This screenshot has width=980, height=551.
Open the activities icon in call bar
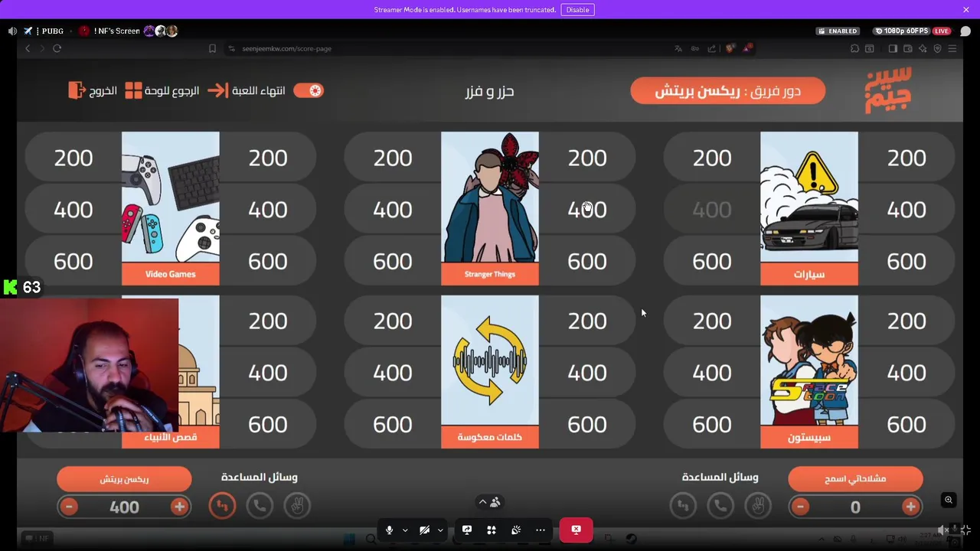(492, 530)
